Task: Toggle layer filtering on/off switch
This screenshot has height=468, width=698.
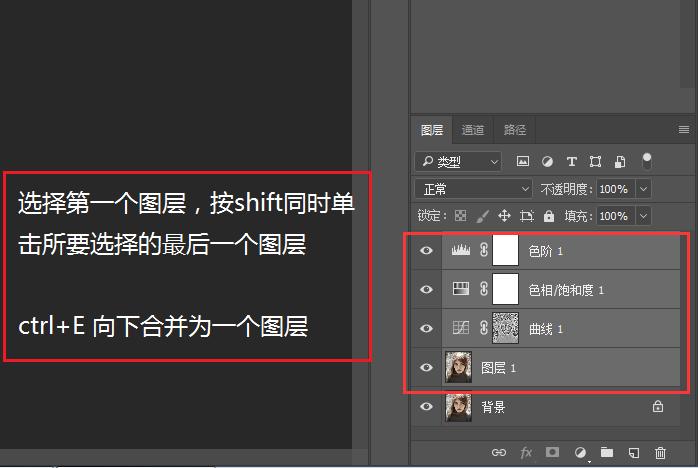Action: pyautogui.click(x=647, y=161)
